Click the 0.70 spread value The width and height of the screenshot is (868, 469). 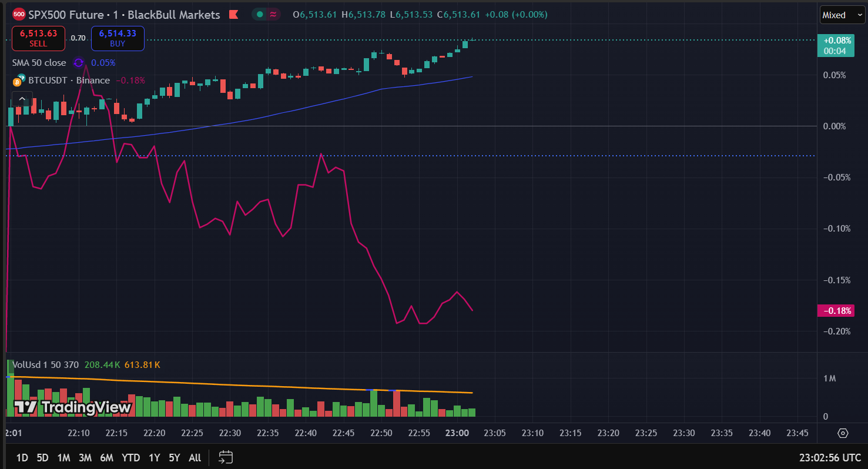(x=78, y=38)
